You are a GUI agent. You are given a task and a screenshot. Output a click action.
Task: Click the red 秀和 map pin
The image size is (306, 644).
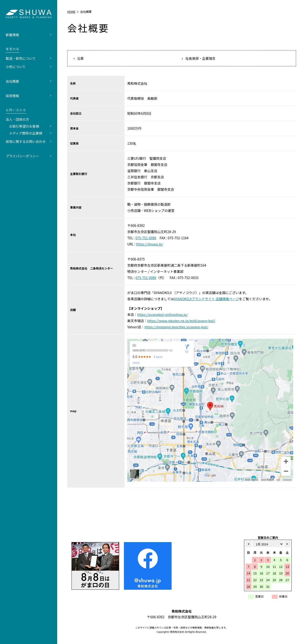tap(210, 406)
